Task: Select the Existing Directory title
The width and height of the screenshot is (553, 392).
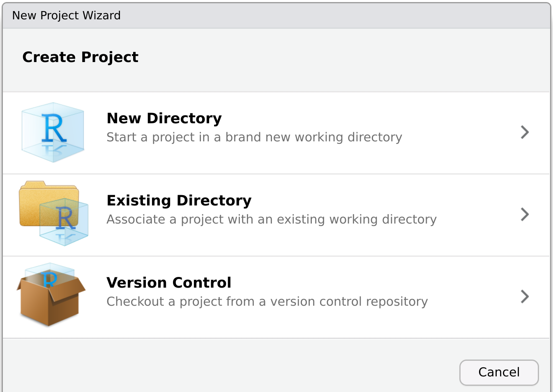Action: tap(179, 201)
